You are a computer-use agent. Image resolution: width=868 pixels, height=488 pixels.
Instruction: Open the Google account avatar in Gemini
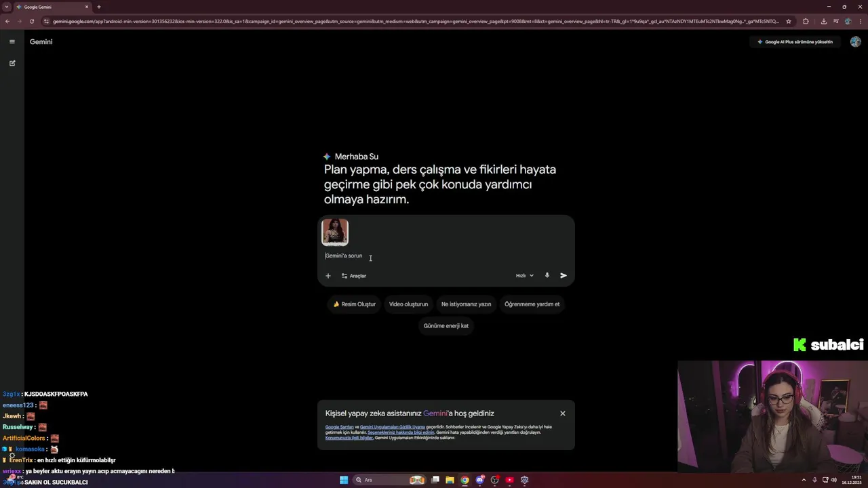coord(855,42)
